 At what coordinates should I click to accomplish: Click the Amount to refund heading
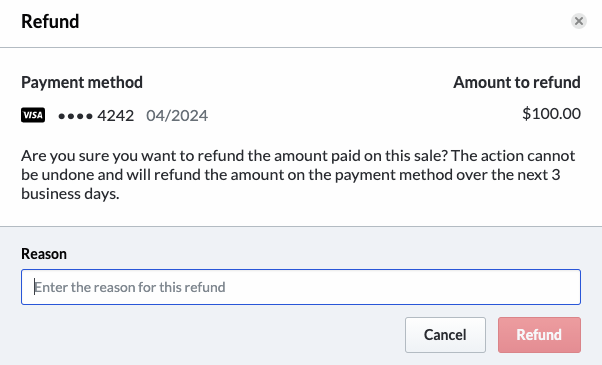[517, 82]
